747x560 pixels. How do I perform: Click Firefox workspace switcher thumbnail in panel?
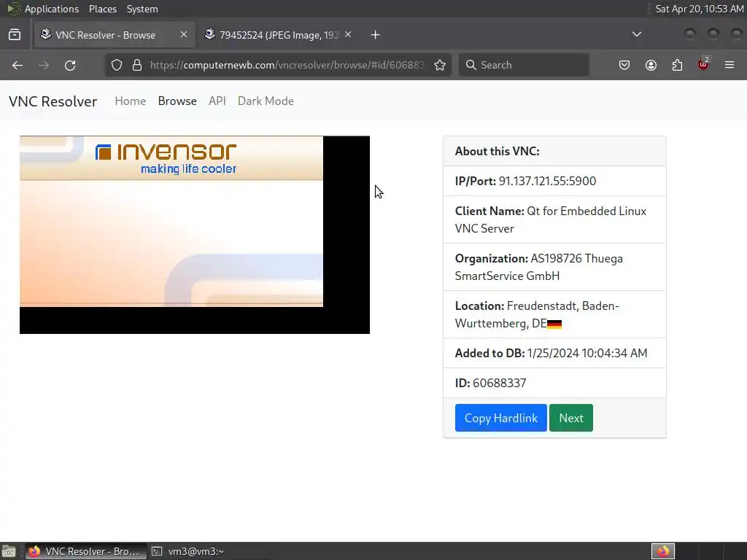663,551
